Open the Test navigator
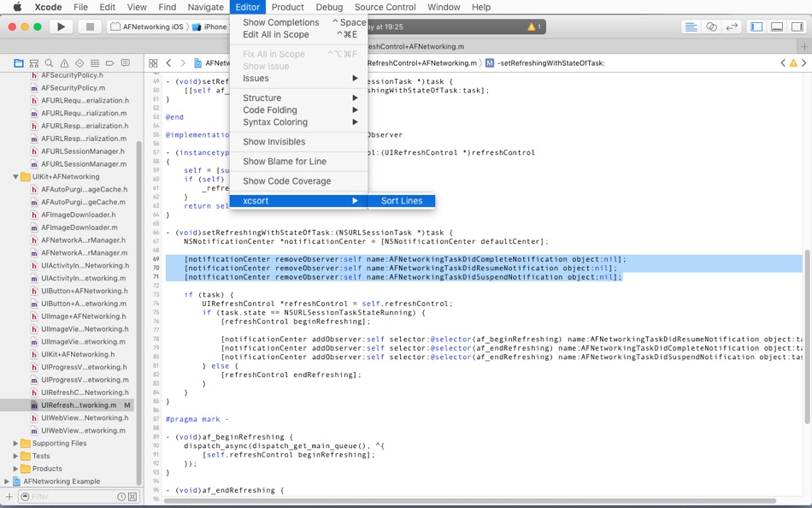The image size is (812, 508). point(79,63)
